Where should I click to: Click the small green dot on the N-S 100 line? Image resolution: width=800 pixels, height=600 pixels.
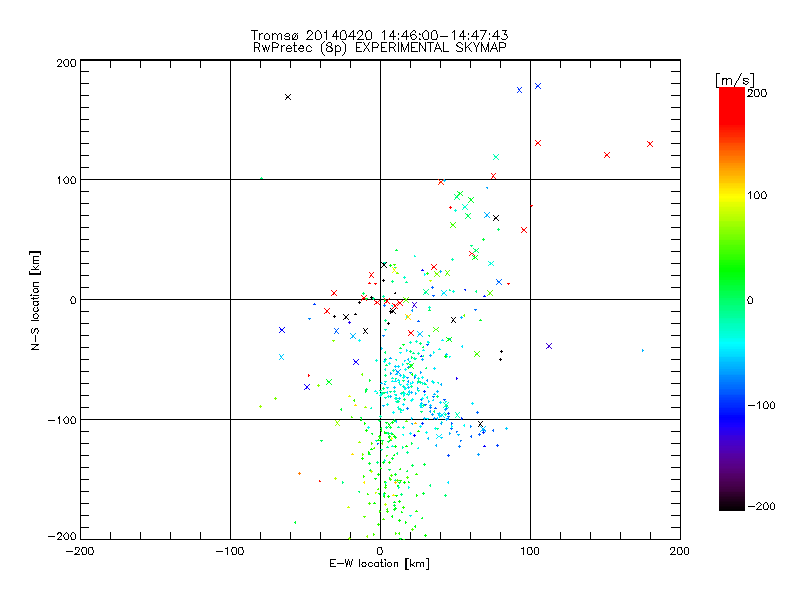(261, 179)
